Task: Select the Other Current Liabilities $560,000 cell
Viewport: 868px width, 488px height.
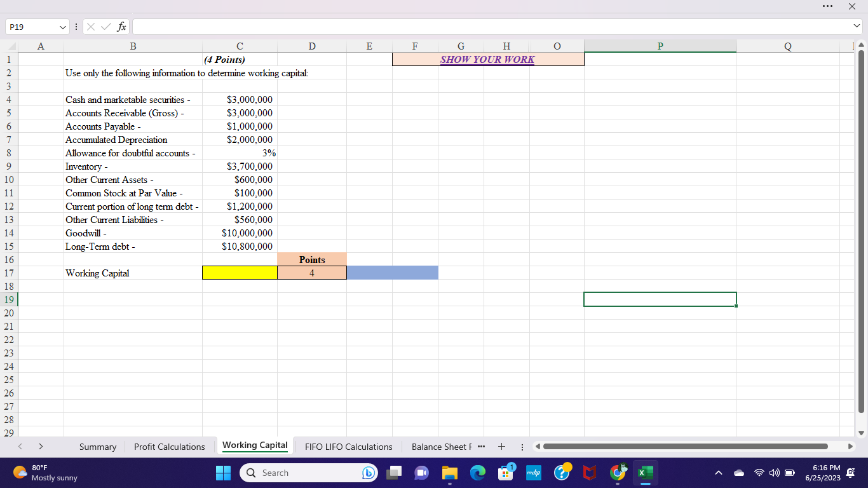Action: coord(240,219)
